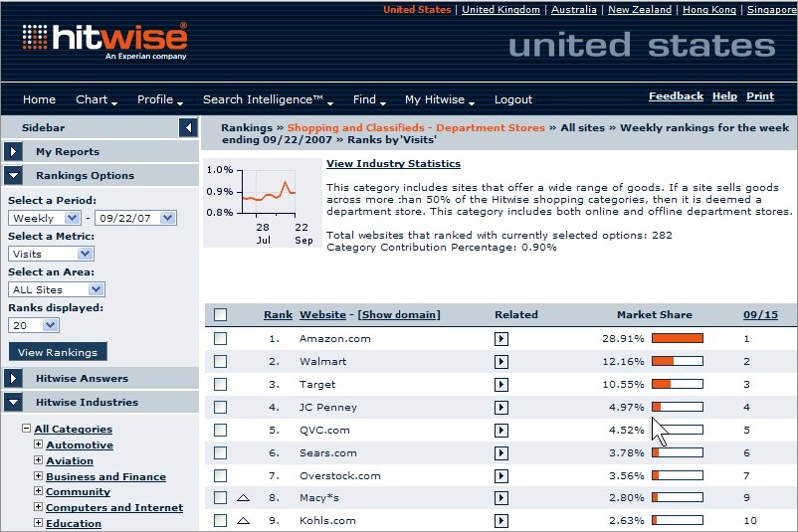Image resolution: width=798 pixels, height=532 pixels.
Task: Open related sites for Macy*s
Action: pos(500,498)
